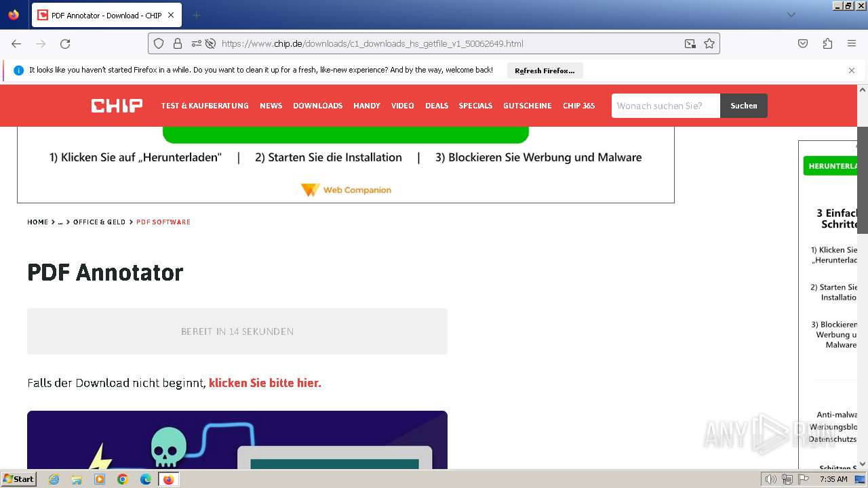Open File Explorer from taskbar
The width and height of the screenshot is (868, 488).
(77, 479)
